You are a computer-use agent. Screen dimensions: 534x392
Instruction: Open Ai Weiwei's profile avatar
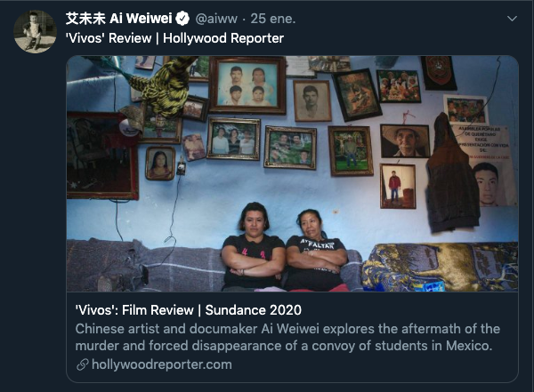[35, 32]
